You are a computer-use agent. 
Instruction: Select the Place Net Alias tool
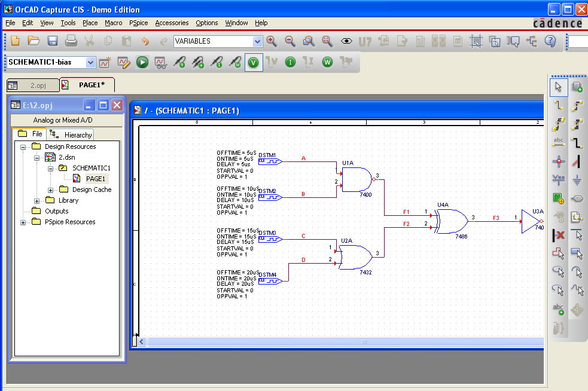[558, 142]
